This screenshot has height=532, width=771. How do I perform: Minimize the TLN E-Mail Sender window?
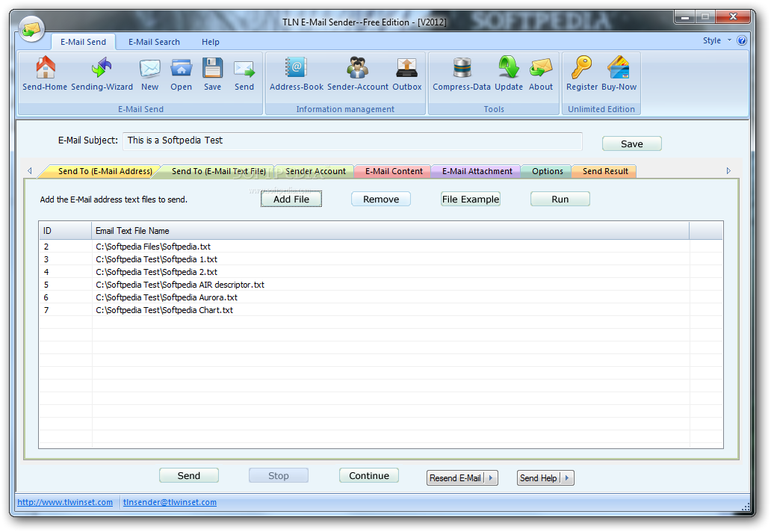684,16
